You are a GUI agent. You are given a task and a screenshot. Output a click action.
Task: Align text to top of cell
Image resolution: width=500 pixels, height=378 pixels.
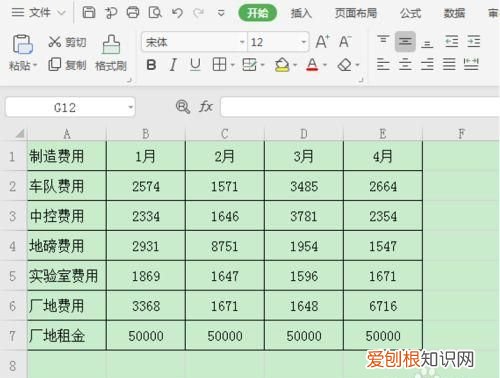coord(383,41)
